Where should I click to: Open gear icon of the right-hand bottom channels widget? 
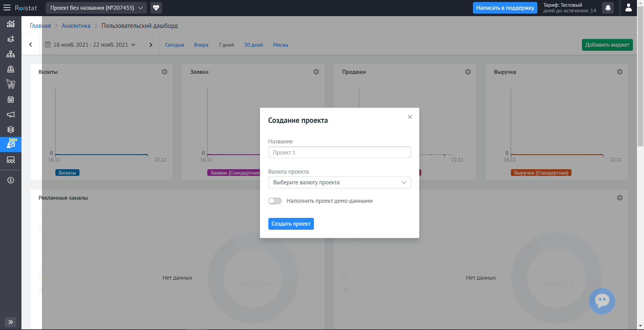click(x=620, y=198)
